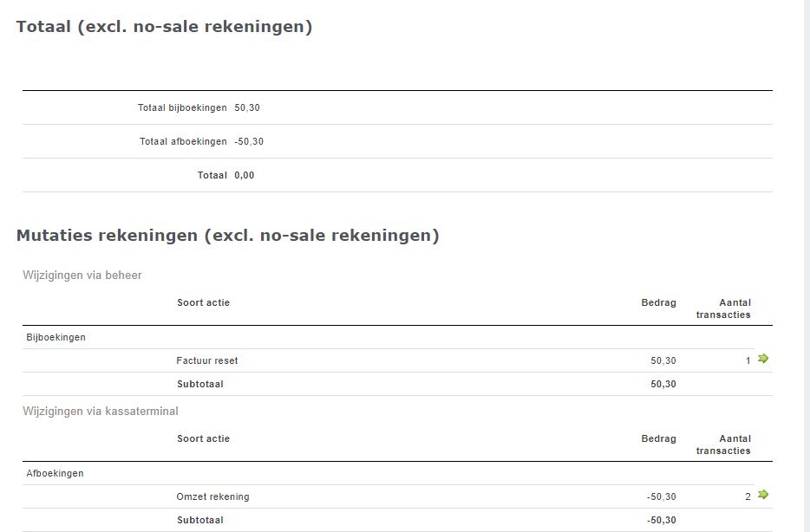Screen dimensions: 810x532
Task: Click the Totaal (excl. no-sale rekeningen) heading
Action: (x=164, y=27)
